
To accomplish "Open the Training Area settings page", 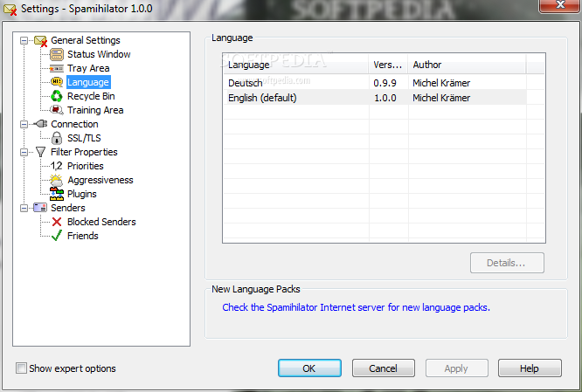I will [95, 110].
